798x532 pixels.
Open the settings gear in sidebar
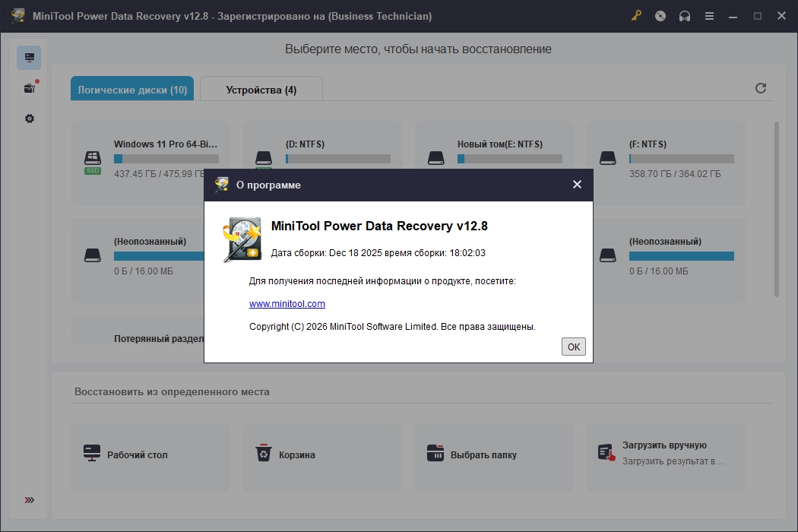(x=30, y=119)
